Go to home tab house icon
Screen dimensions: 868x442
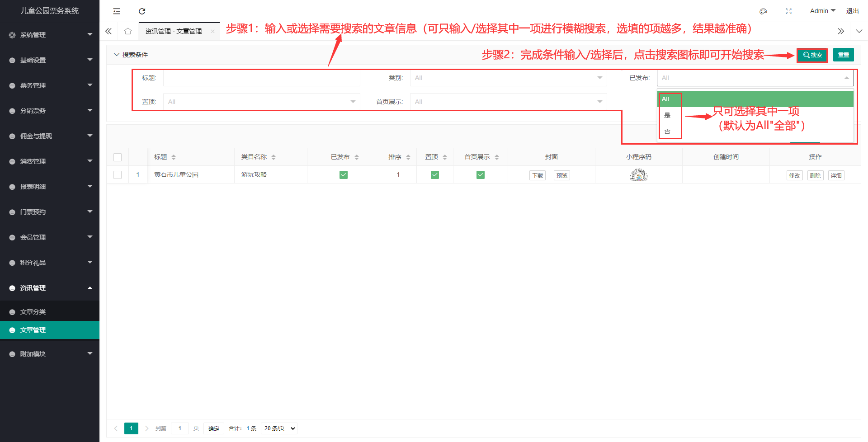[128, 31]
